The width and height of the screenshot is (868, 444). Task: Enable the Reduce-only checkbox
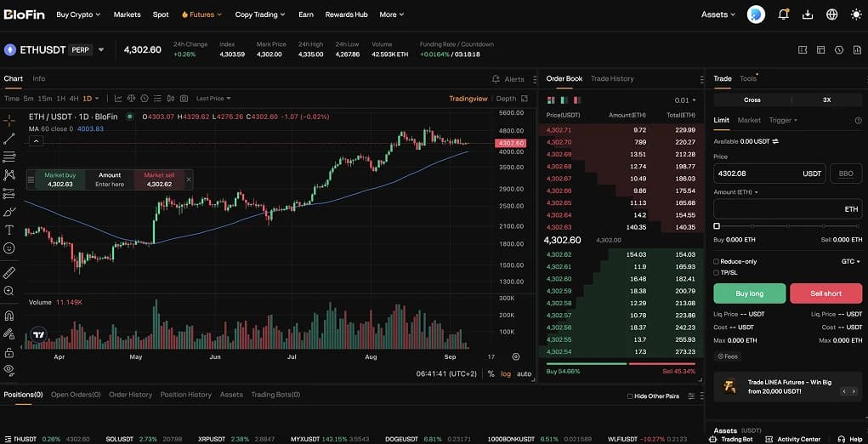pos(717,262)
